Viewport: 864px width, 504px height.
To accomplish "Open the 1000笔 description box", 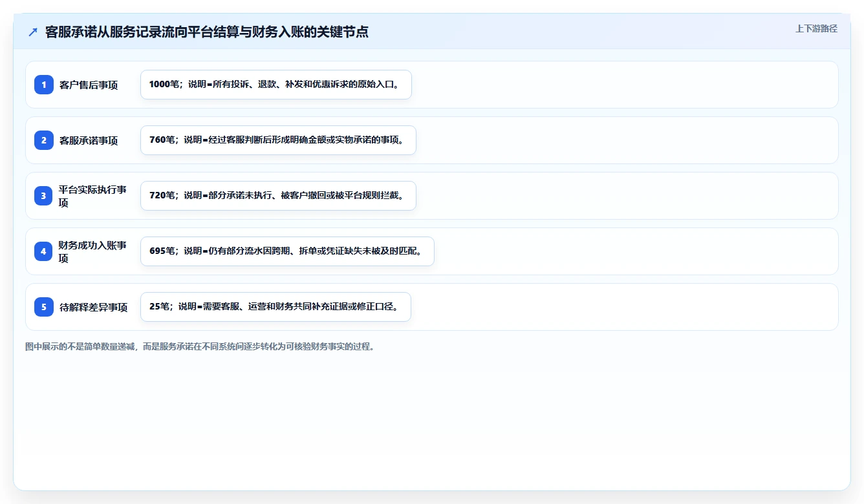I will pos(276,85).
